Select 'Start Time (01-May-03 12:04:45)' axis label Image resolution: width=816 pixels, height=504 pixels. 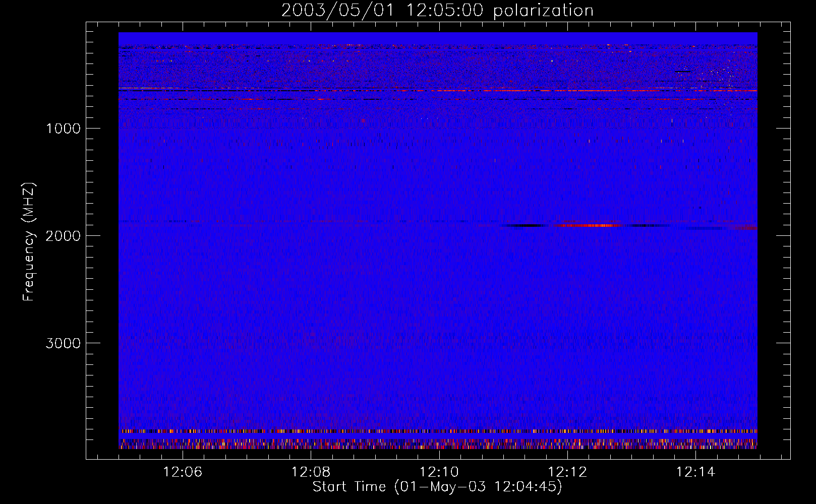point(437,487)
